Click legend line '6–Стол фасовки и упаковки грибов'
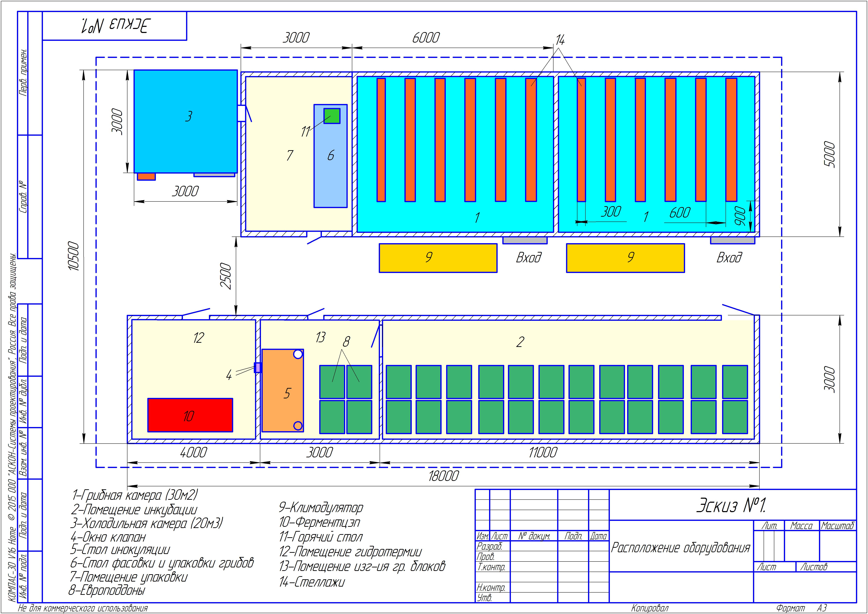Screen dimensions: 868x614 coord(161,563)
